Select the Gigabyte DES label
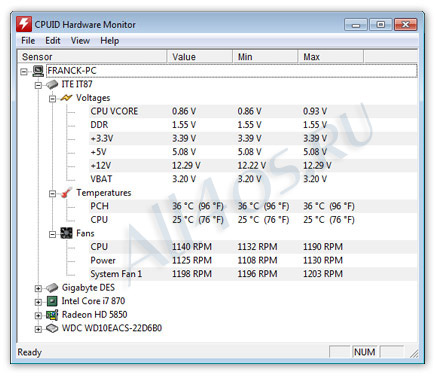Screen dimensions: 435x377 point(88,287)
